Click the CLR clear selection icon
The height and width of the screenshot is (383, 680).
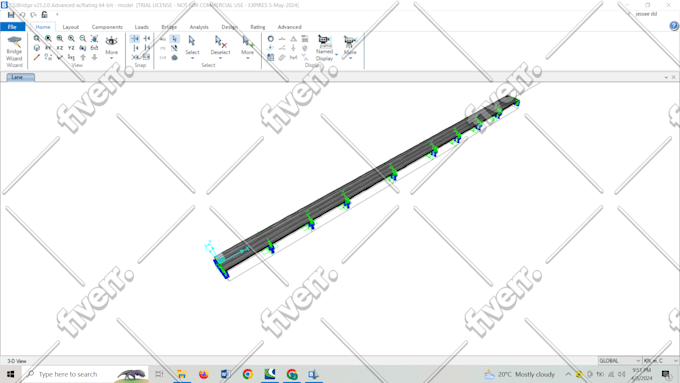[x=163, y=57]
